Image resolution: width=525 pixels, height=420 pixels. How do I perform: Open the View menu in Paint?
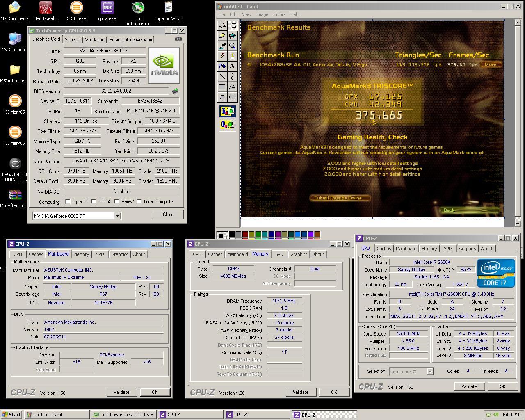[x=247, y=14]
